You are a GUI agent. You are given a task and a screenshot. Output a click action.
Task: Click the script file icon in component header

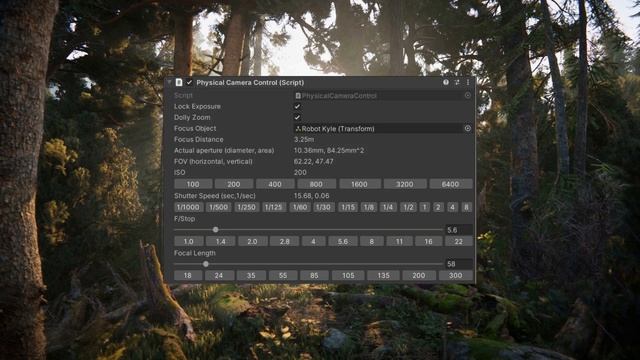click(x=179, y=82)
